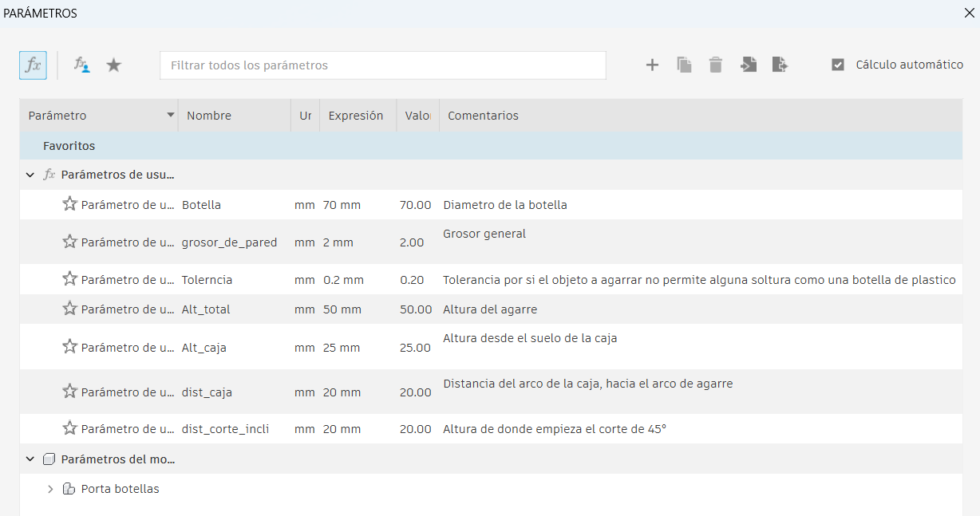Add Alt_caja to favorites via its star
The width and height of the screenshot is (980, 516).
pyautogui.click(x=69, y=347)
